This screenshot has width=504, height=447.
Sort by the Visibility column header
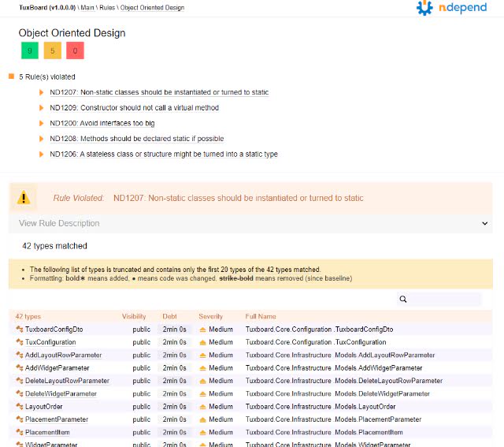[134, 316]
